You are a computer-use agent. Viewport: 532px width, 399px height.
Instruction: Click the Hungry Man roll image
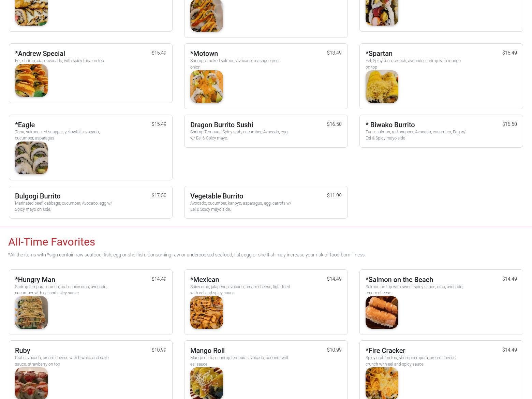31,312
